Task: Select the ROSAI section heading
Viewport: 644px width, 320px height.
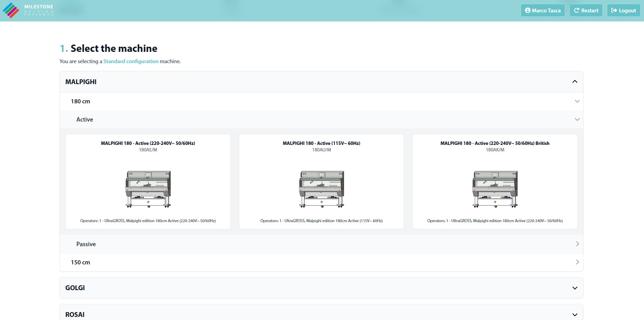Action: click(x=75, y=315)
